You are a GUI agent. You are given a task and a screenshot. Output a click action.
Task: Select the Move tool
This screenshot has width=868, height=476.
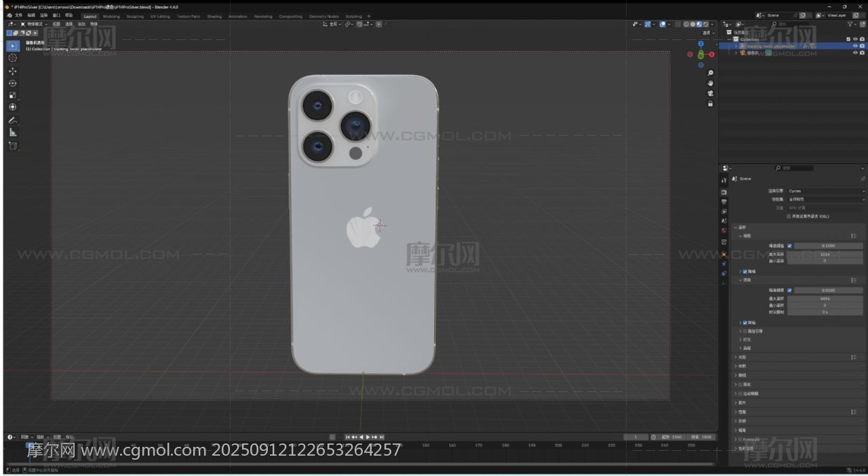[12, 71]
